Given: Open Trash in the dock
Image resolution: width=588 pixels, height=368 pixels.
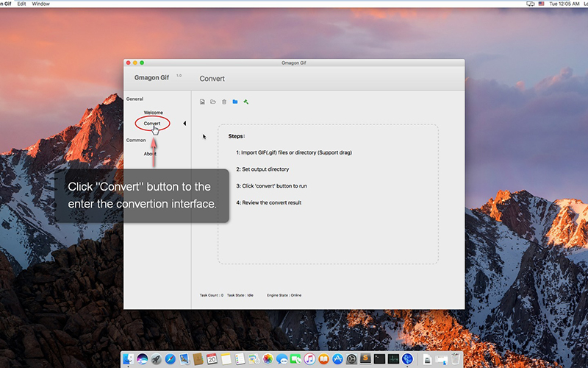Looking at the screenshot, I should point(455,359).
